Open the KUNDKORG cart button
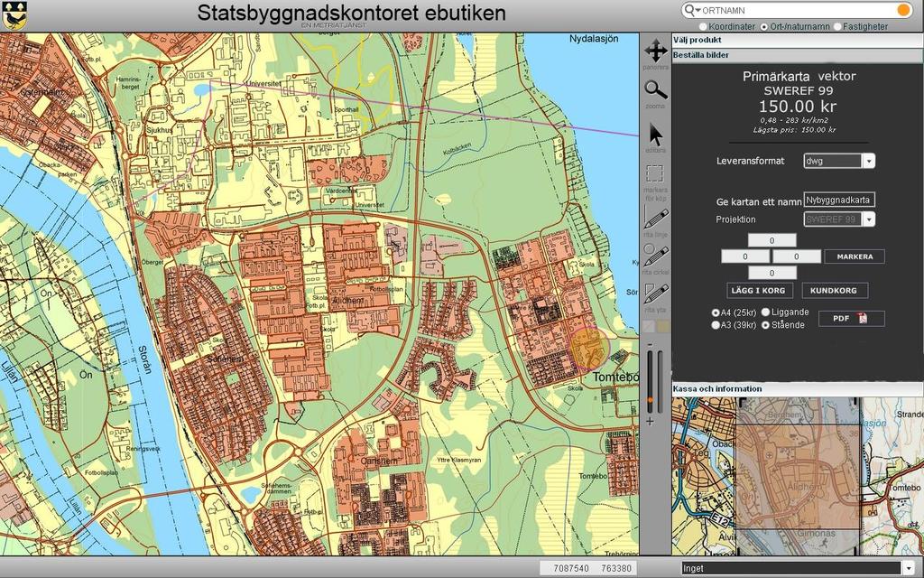This screenshot has width=924, height=578. 834,290
